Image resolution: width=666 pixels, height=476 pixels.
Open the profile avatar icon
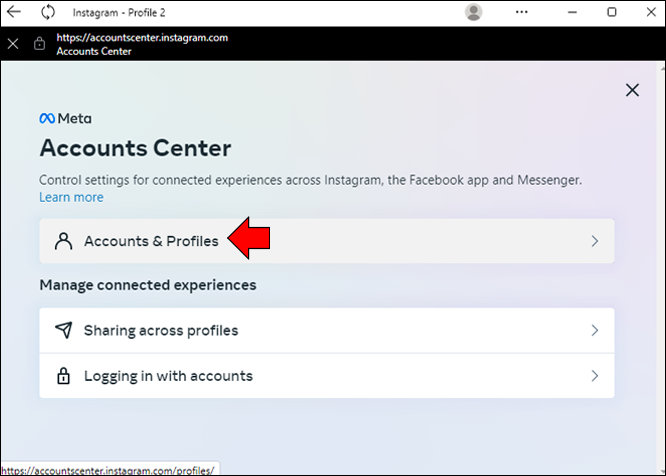click(x=474, y=12)
